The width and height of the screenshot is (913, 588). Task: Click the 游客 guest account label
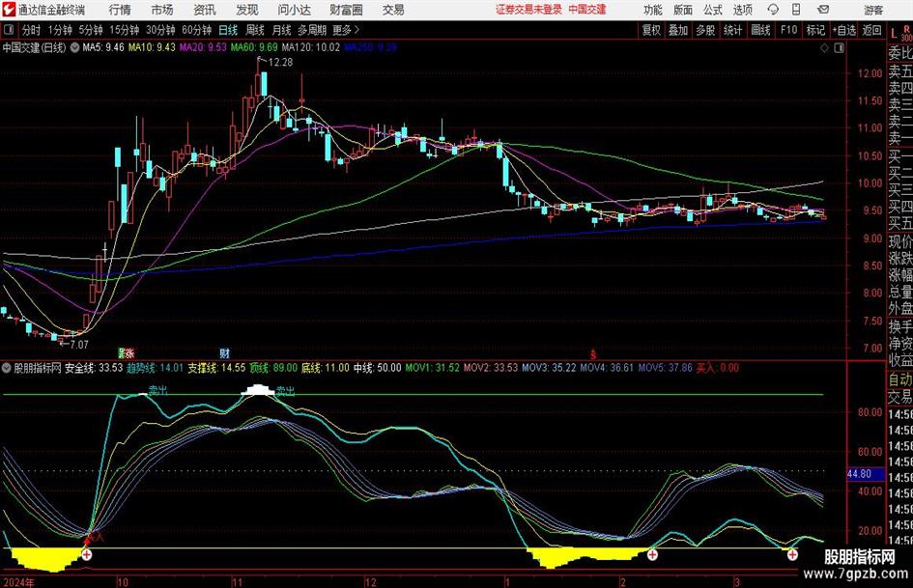coord(873,10)
